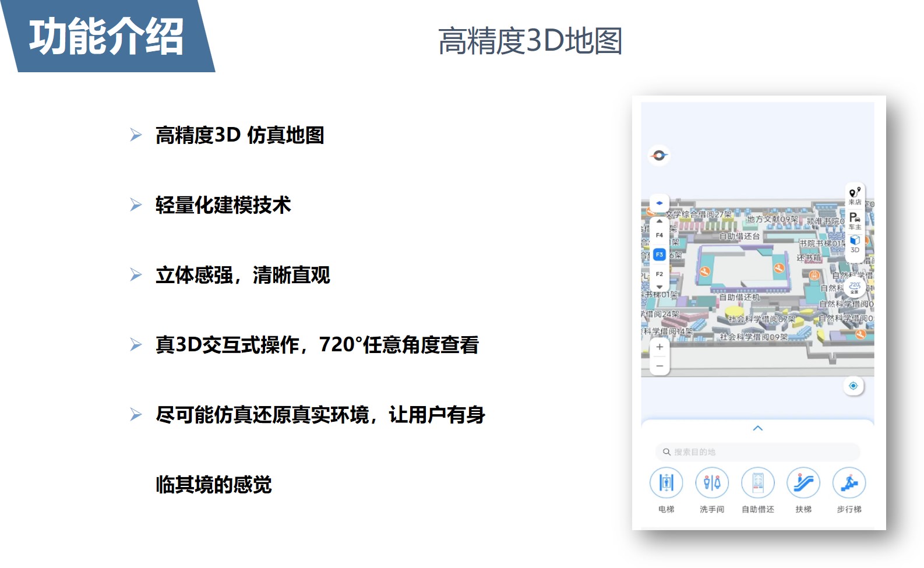Tap the 地方文献09架 map label
The image size is (924, 568).
773,220
